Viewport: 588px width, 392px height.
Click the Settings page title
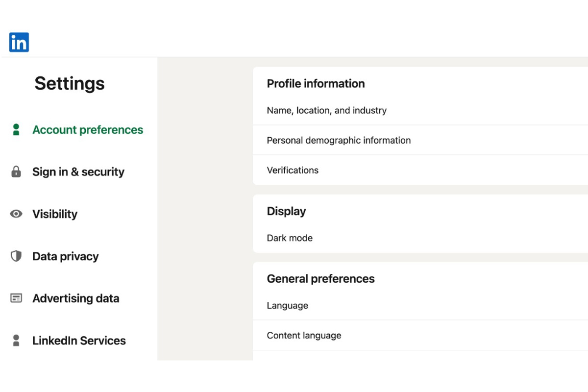tap(70, 83)
